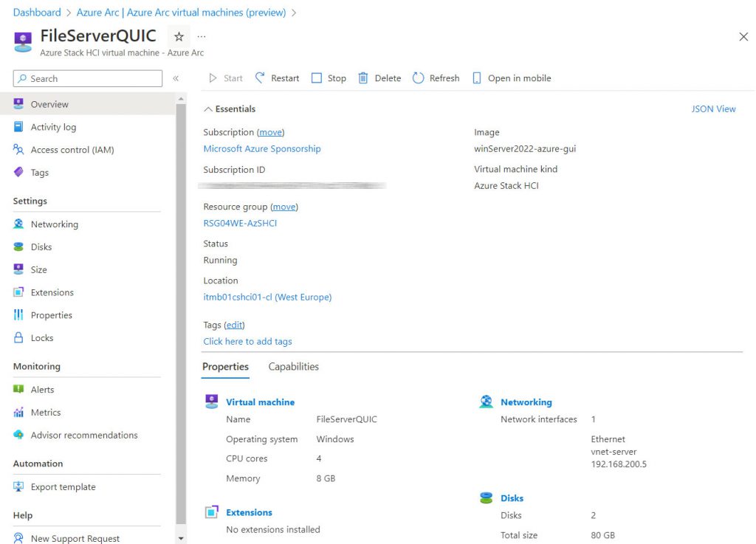Click sidebar scrollbar down arrow
Screen dimensions: 756x544
tap(181, 538)
